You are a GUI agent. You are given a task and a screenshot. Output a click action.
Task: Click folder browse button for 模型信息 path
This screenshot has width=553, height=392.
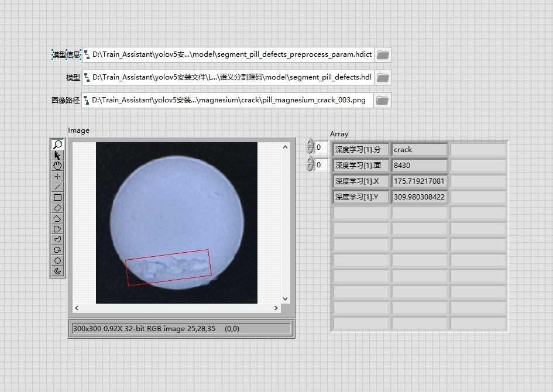coord(383,54)
